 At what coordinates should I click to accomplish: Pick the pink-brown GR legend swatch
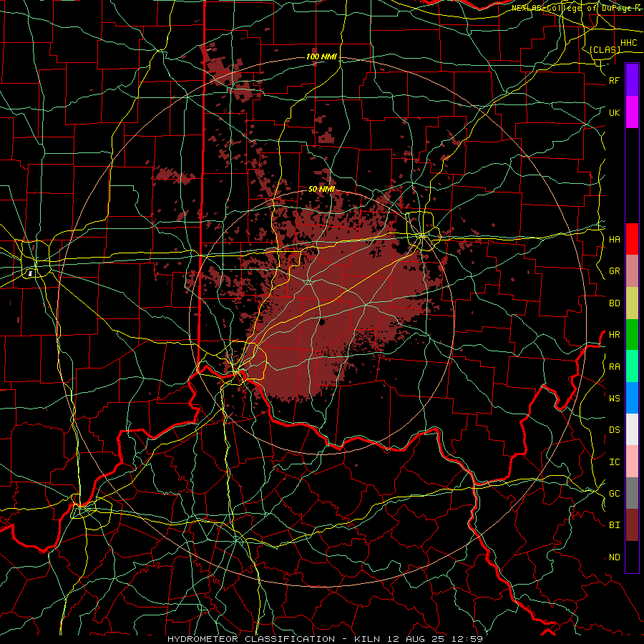[632, 271]
